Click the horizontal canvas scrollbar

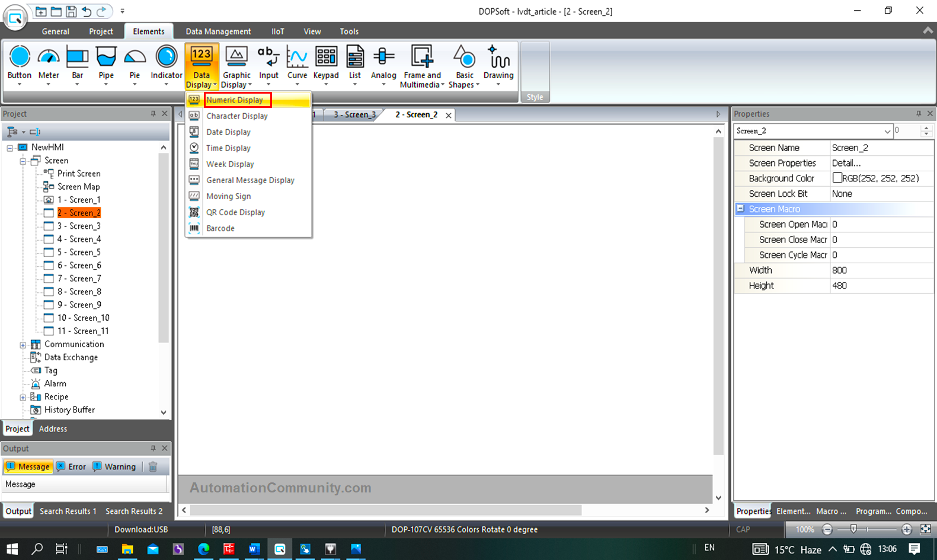[x=386, y=510]
